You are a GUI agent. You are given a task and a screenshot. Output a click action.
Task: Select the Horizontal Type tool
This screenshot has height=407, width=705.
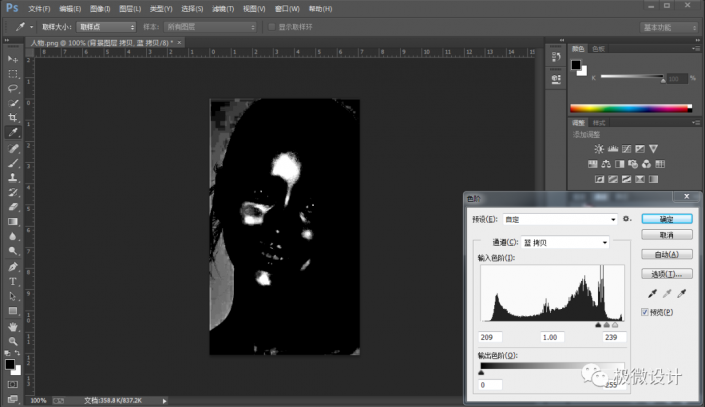(13, 281)
